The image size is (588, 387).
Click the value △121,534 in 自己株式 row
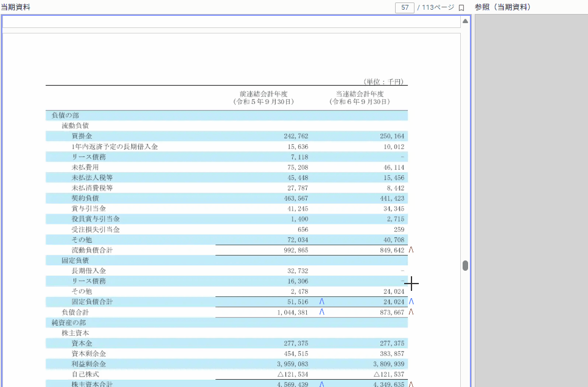coord(293,374)
